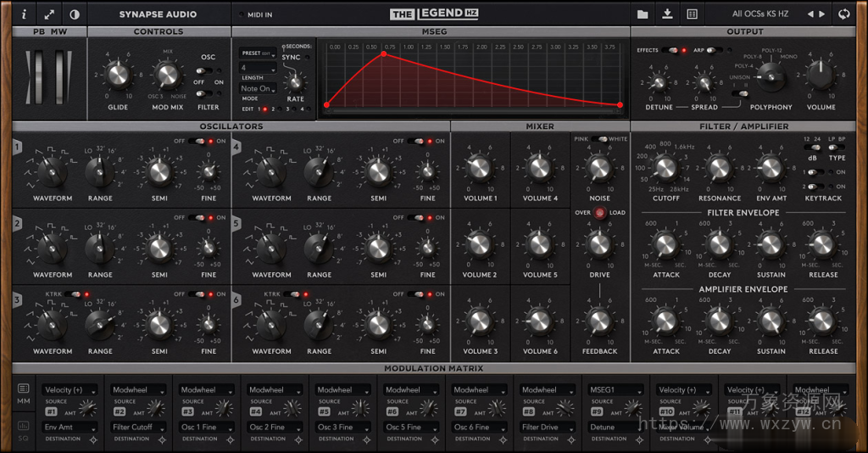Toggle oscillator 2 OFF/ON switch
This screenshot has height=453, width=868.
tap(198, 218)
